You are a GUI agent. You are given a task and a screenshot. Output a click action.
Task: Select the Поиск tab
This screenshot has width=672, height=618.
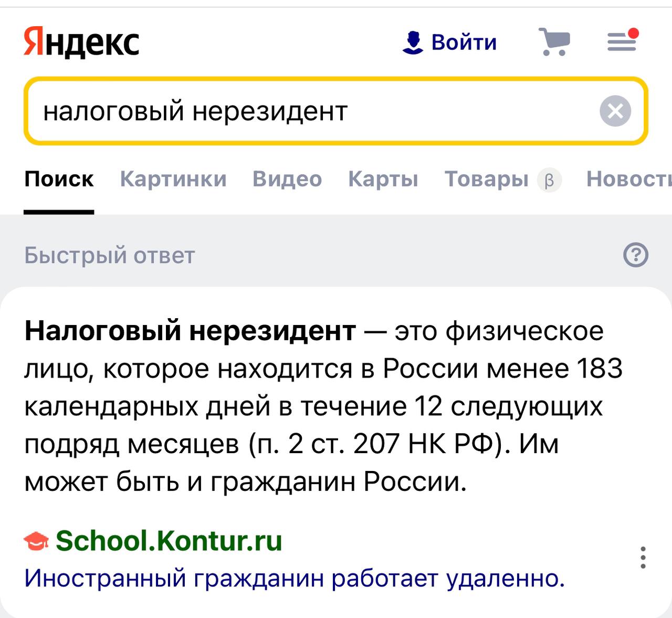59,180
